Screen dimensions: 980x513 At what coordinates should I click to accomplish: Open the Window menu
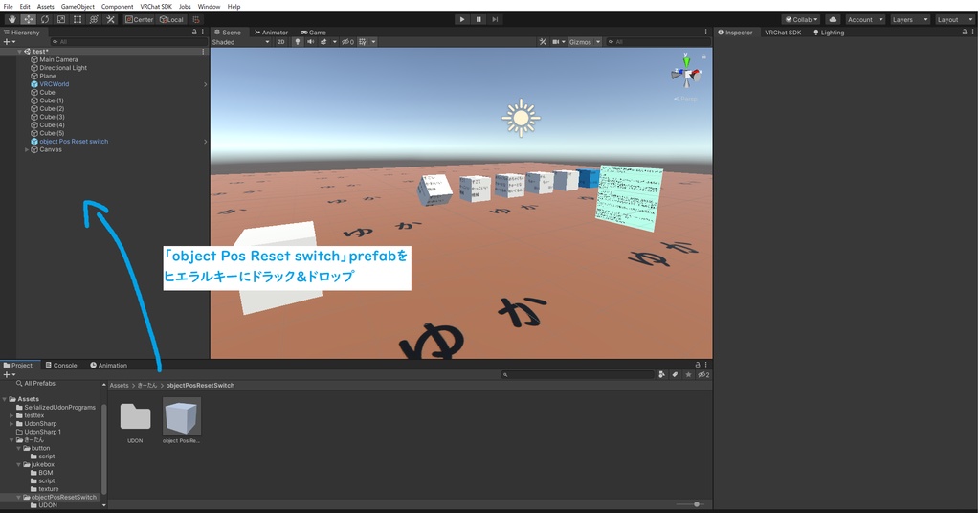point(209,7)
